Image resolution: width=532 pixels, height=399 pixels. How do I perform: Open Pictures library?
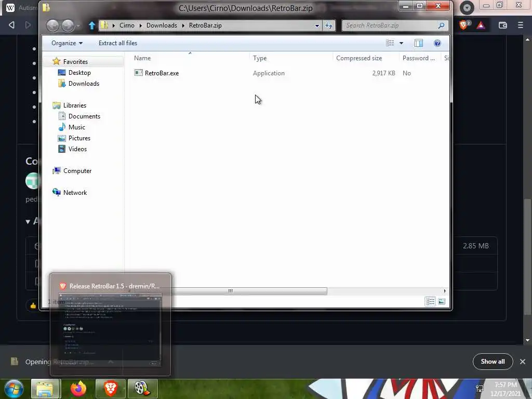[79, 138]
